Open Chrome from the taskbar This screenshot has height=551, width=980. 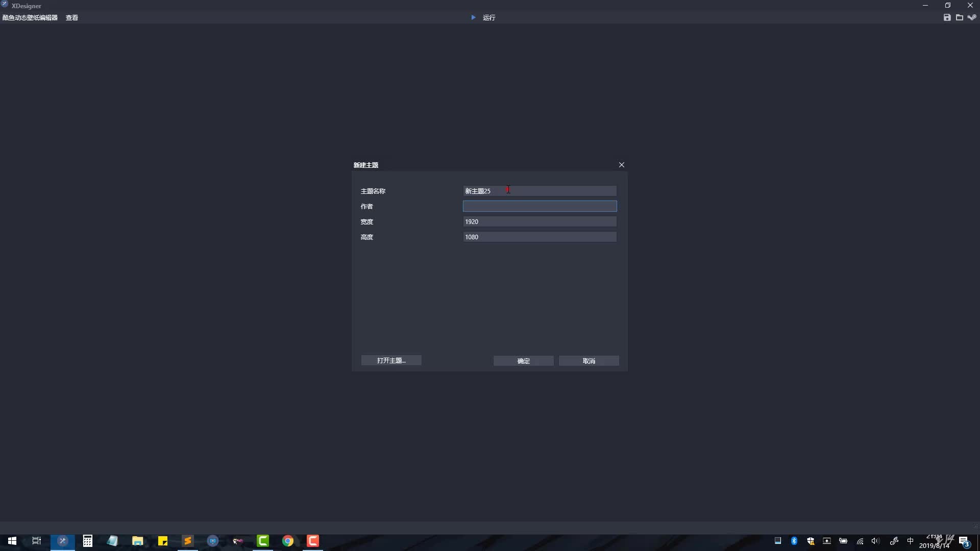click(x=288, y=541)
